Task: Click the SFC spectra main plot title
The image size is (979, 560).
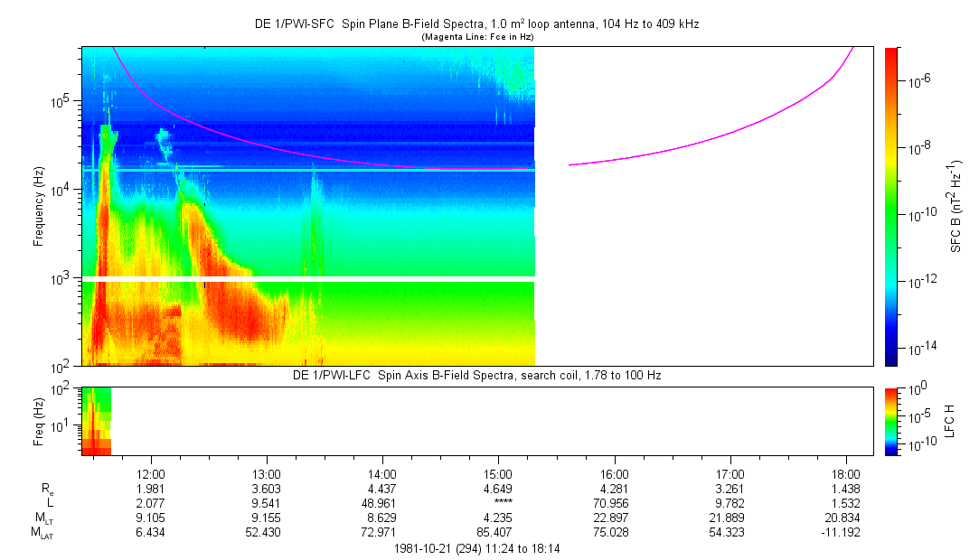Action: click(x=476, y=24)
